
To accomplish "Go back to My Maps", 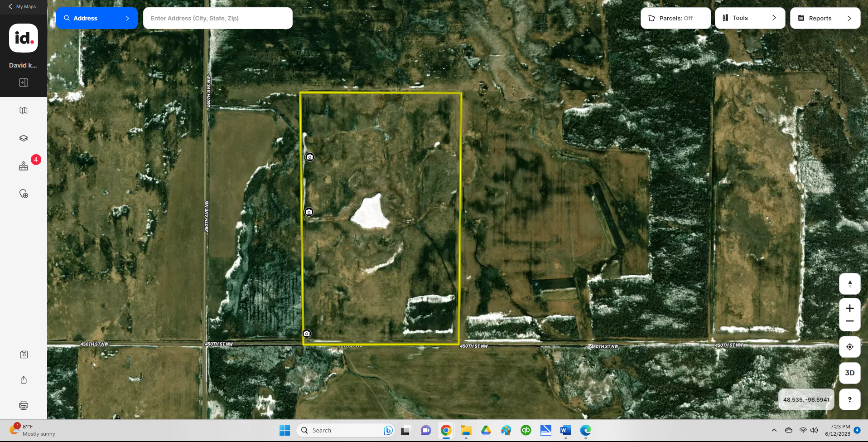I will pyautogui.click(x=23, y=7).
